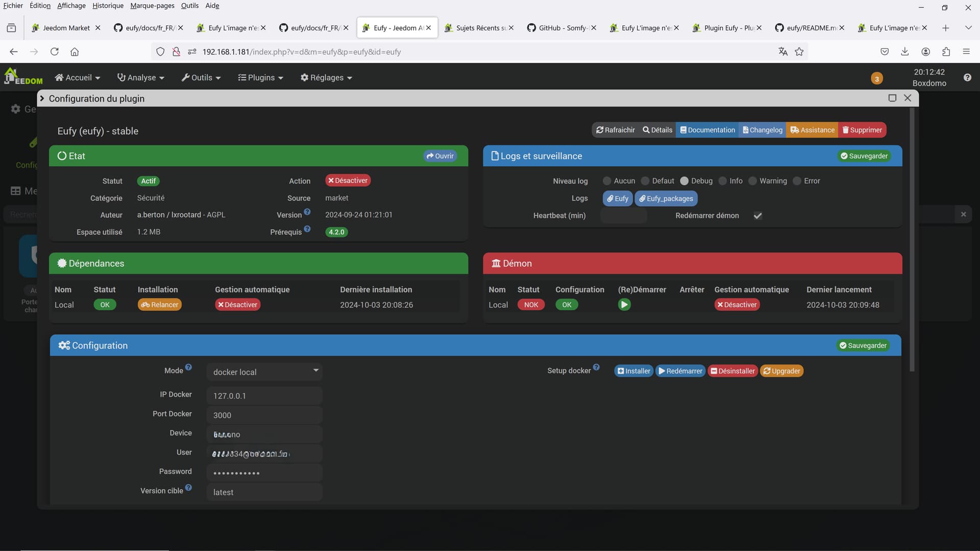Open the Fichier menu
This screenshot has height=551, width=980.
(13, 6)
